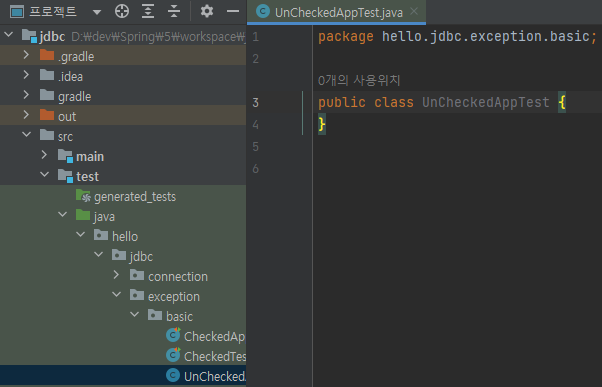Expand the connection package
Screen dimensions: 602x387
pyautogui.click(x=116, y=275)
